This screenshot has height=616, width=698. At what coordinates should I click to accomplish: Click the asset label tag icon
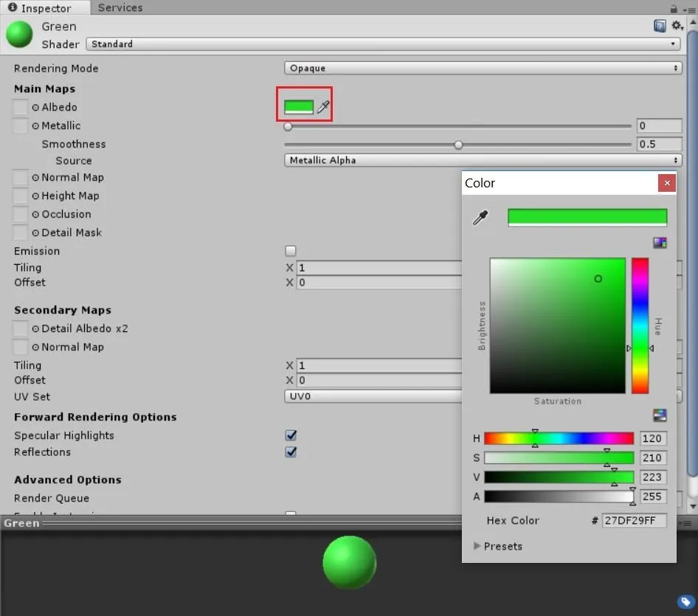tap(685, 602)
